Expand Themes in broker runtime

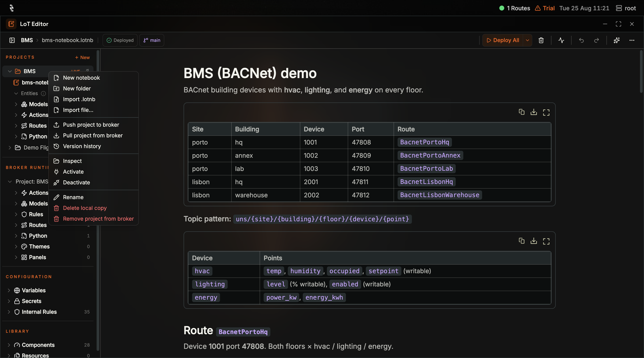pos(16,247)
